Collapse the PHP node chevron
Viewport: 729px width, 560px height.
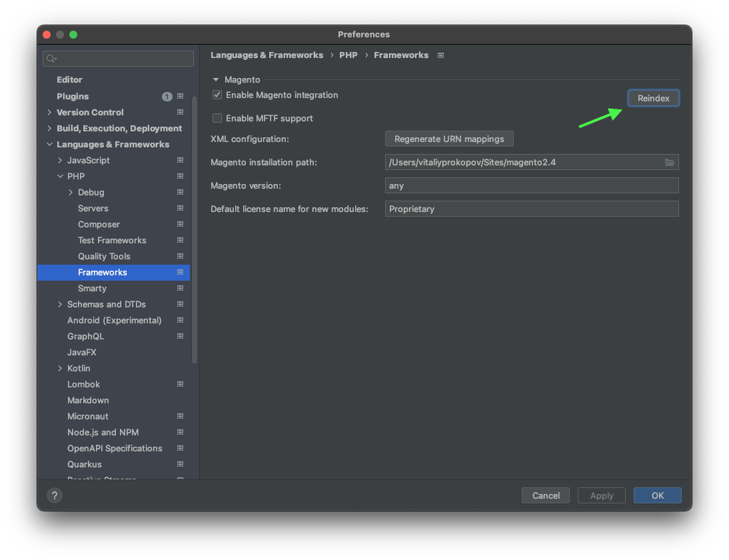(60, 176)
